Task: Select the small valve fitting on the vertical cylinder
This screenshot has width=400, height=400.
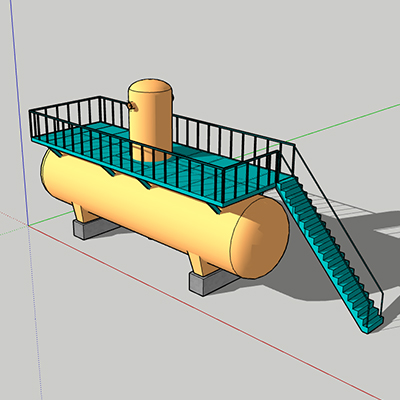Action: click(x=131, y=106)
